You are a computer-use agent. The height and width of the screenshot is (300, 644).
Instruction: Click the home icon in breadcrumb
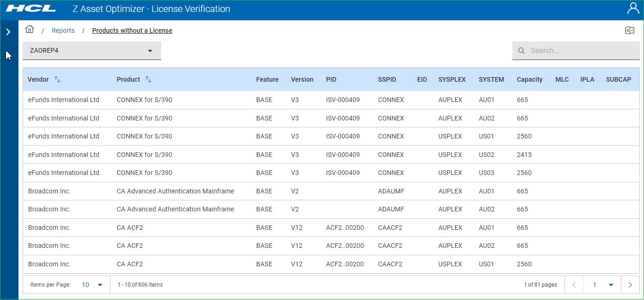30,30
